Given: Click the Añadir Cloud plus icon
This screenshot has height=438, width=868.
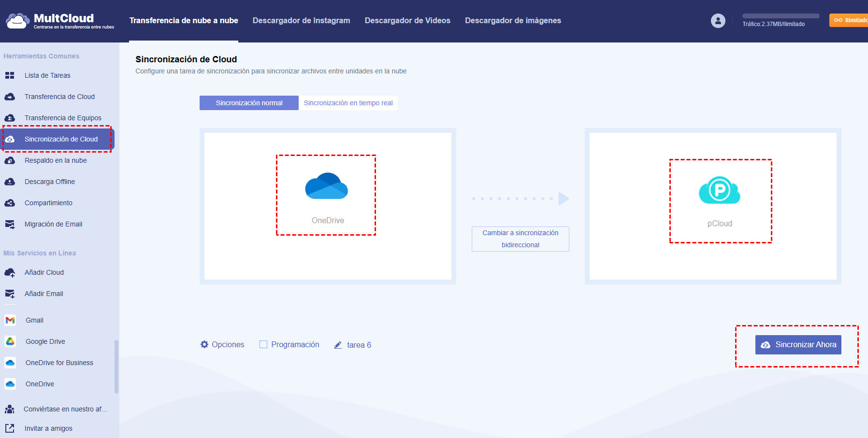Looking at the screenshot, I should (10, 273).
